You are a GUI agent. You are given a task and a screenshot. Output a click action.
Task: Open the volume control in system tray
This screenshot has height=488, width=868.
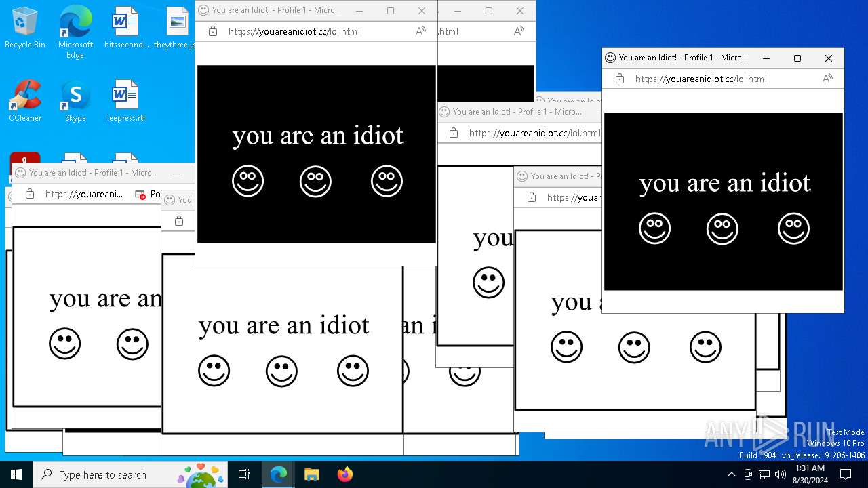click(x=781, y=474)
